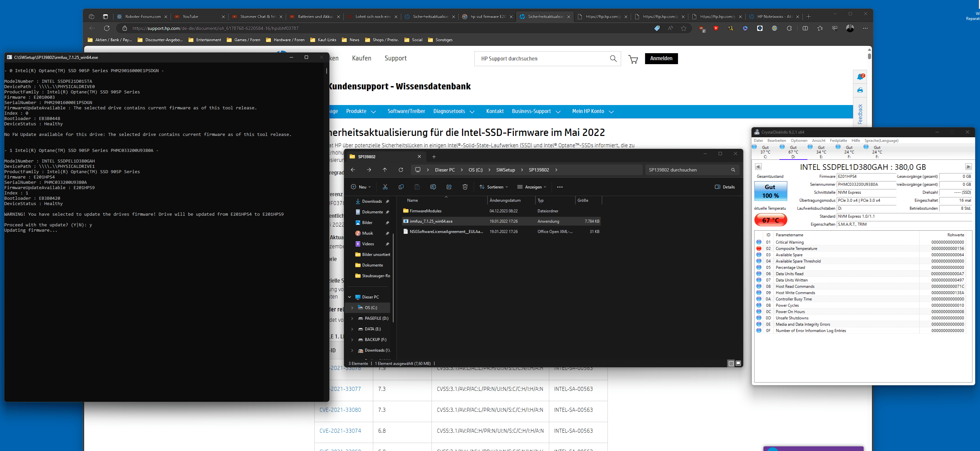
Task: Open the Festplatte menu in CrystalDiskInfo
Action: point(839,141)
